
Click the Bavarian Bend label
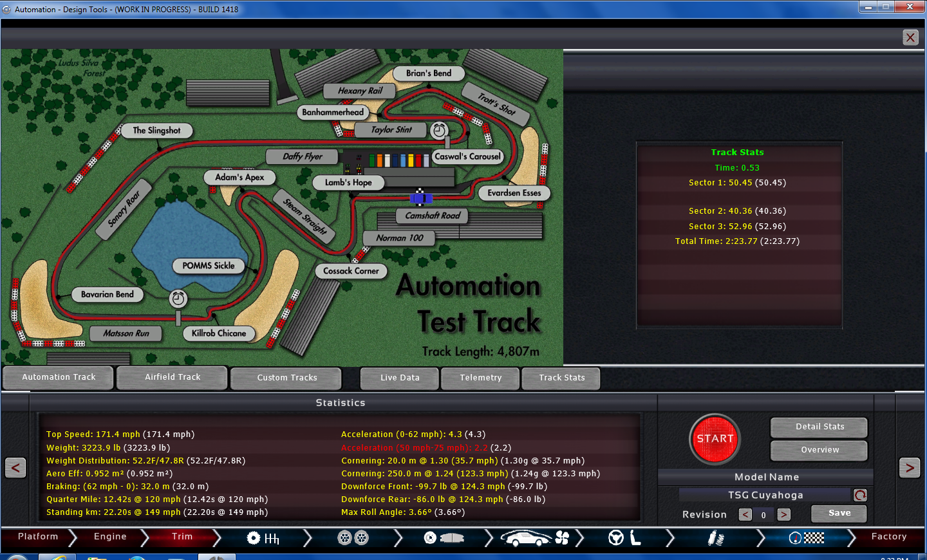click(108, 295)
